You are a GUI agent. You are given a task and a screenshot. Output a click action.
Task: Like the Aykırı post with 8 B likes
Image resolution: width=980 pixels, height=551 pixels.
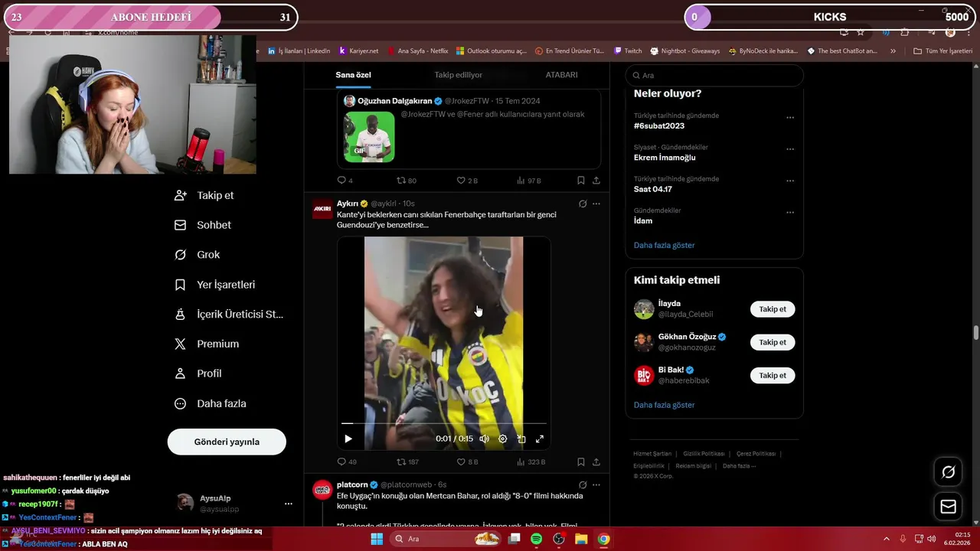[x=467, y=461]
